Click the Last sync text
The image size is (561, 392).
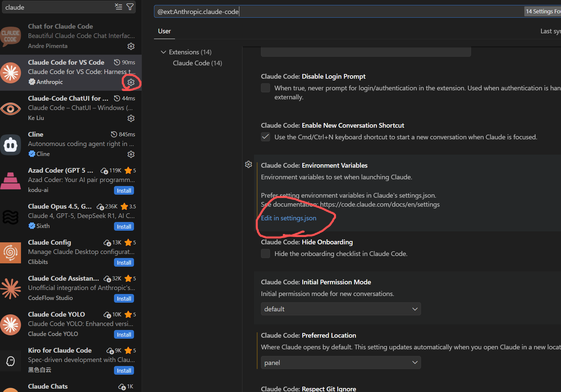tap(551, 31)
